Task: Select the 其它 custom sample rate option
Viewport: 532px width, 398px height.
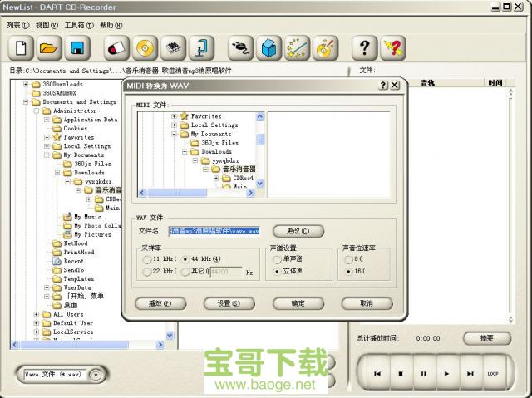Action: [x=185, y=272]
